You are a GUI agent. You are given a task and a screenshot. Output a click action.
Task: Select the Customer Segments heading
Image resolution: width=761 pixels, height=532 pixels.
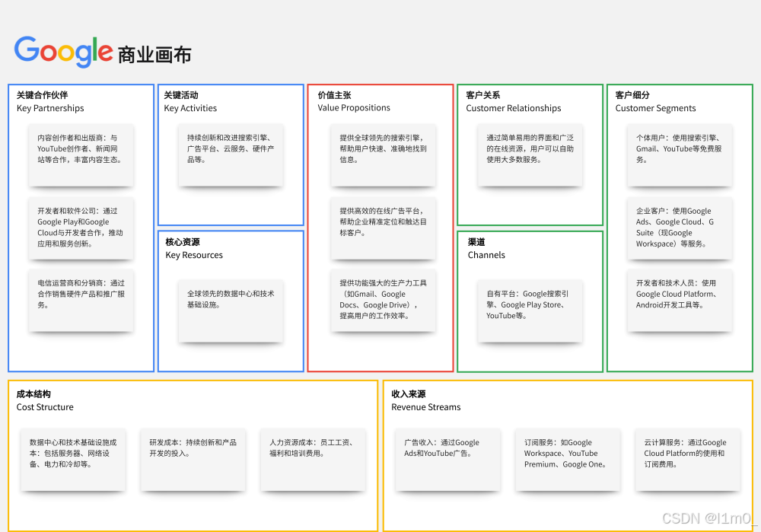tap(656, 108)
